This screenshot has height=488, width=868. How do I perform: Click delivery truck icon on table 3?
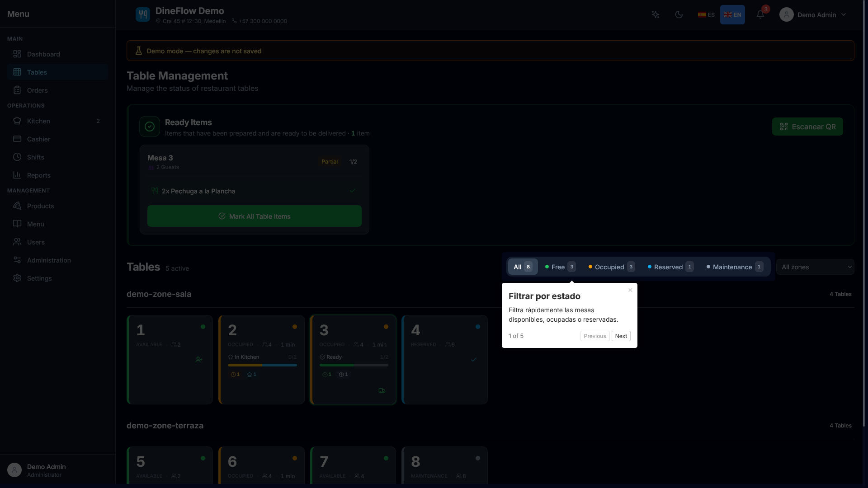coord(382,390)
